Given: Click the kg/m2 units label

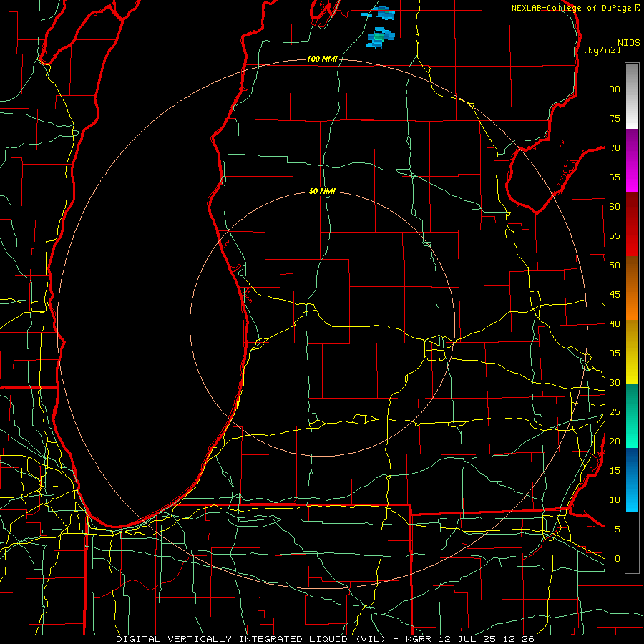Looking at the screenshot, I should coord(602,49).
